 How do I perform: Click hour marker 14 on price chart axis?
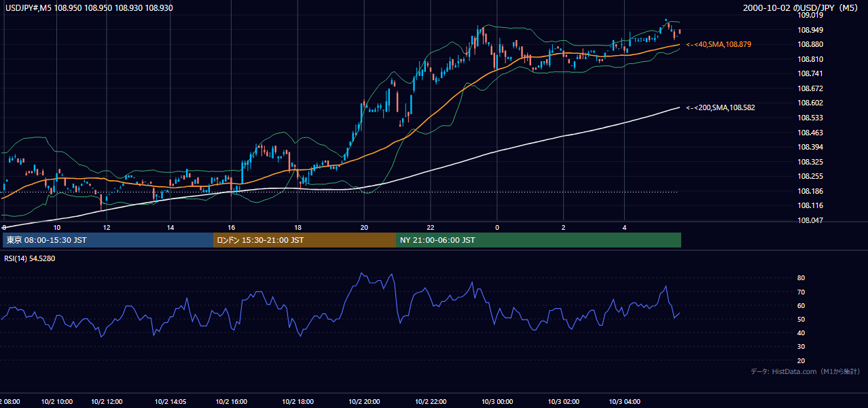point(170,227)
